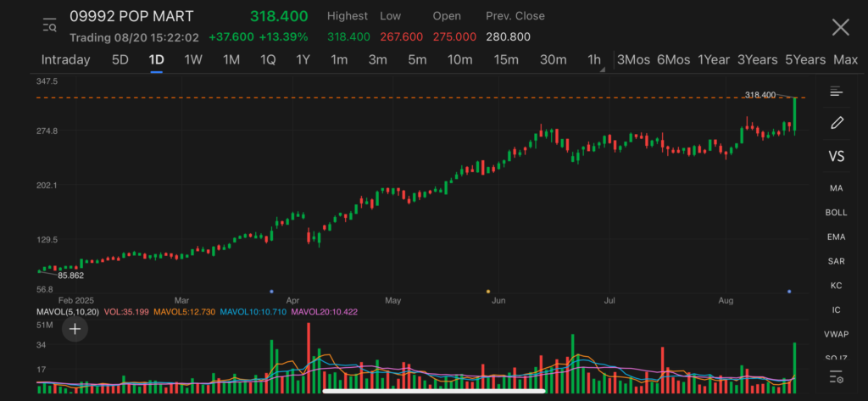Open the stock search list icon
The height and width of the screenshot is (401, 868).
point(50,25)
